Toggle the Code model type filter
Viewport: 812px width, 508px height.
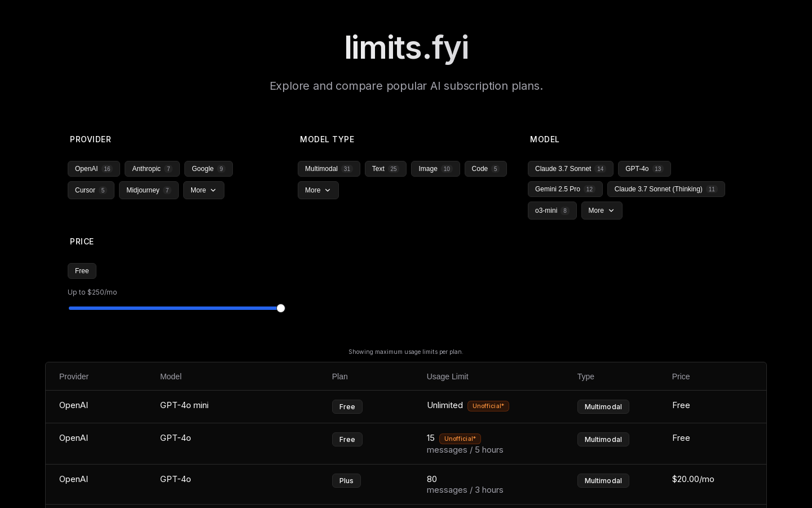486,169
